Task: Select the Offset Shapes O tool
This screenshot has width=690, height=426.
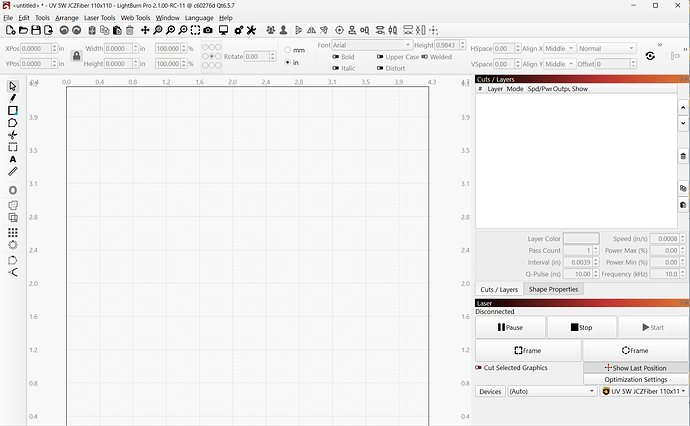Action: (13, 190)
